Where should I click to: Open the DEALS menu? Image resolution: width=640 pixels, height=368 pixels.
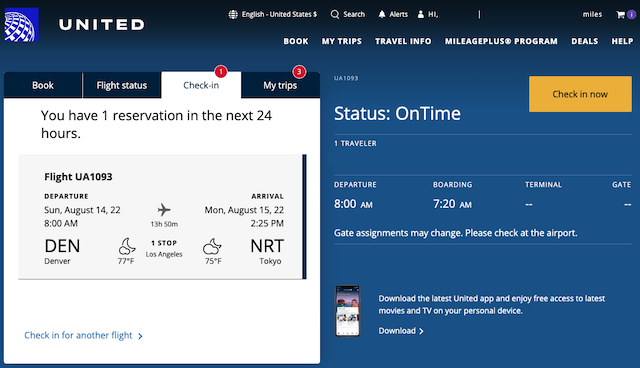point(584,41)
